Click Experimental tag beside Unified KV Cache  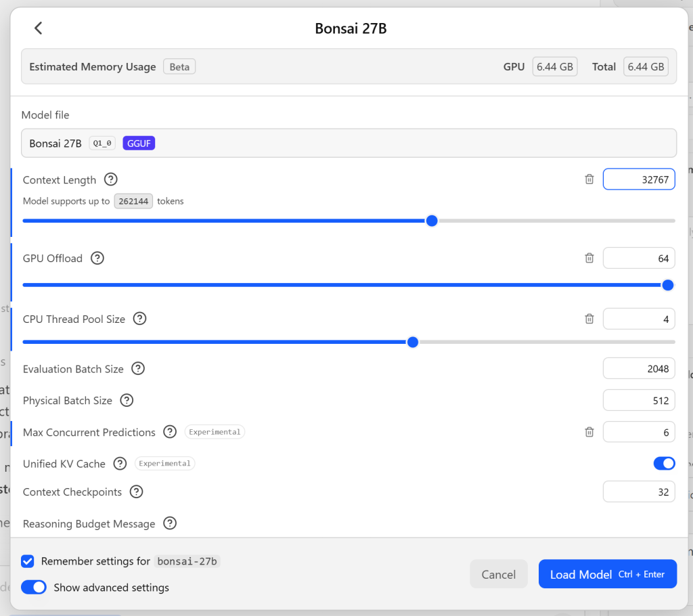(x=164, y=464)
